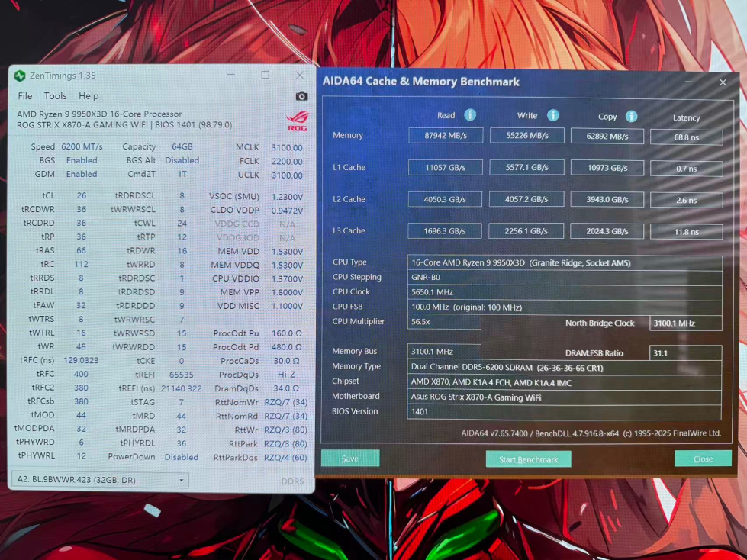Click MEM VDD value 1.5300V
The image size is (747, 560).
coord(287,252)
